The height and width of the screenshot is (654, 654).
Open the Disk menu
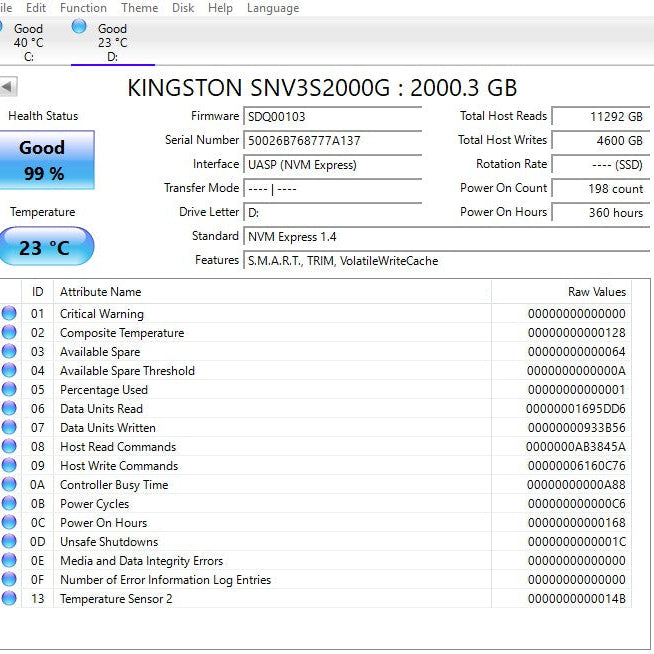pyautogui.click(x=183, y=8)
